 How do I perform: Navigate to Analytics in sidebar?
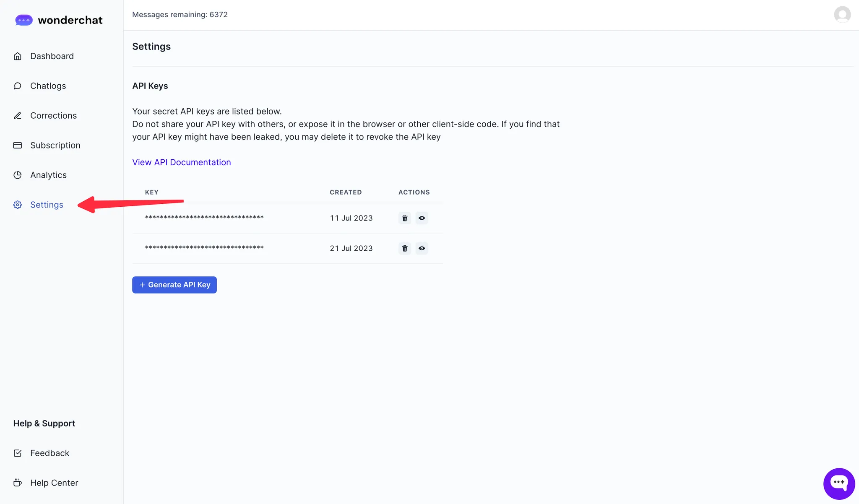pos(48,175)
